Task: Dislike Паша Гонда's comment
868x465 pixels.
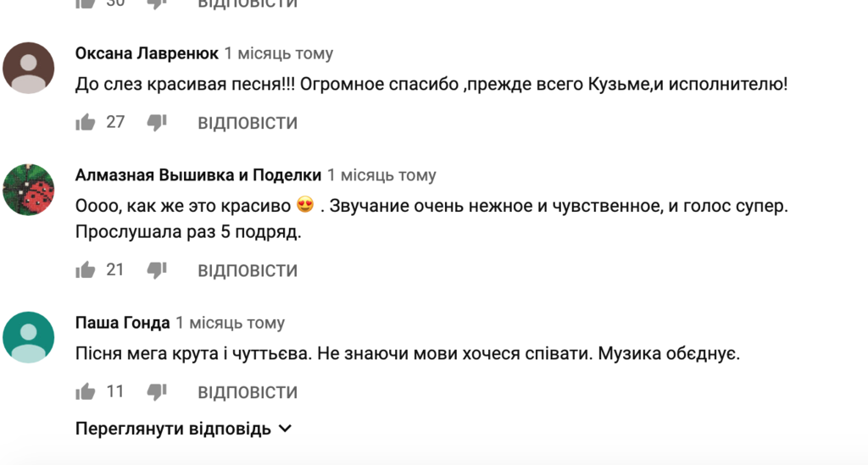Action: (157, 392)
